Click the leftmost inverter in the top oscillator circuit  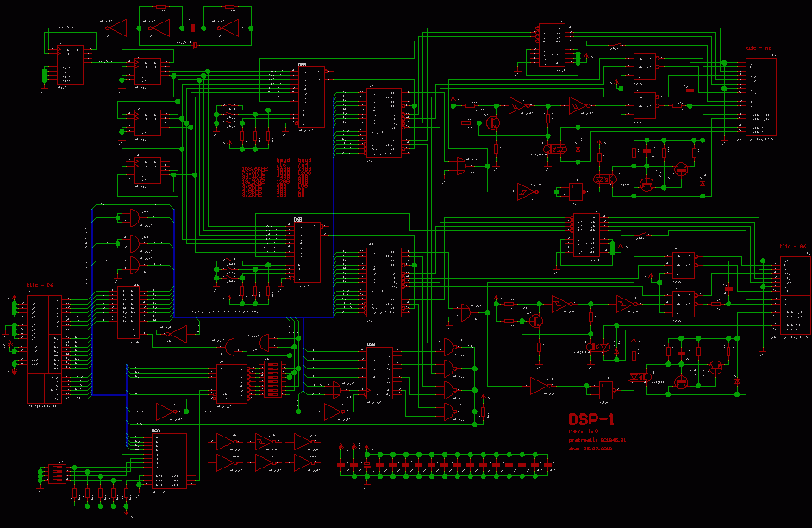click(x=114, y=28)
